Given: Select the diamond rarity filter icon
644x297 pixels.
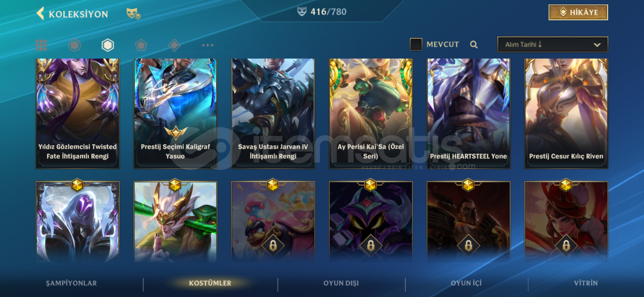Looking at the screenshot, I should click(x=174, y=45).
